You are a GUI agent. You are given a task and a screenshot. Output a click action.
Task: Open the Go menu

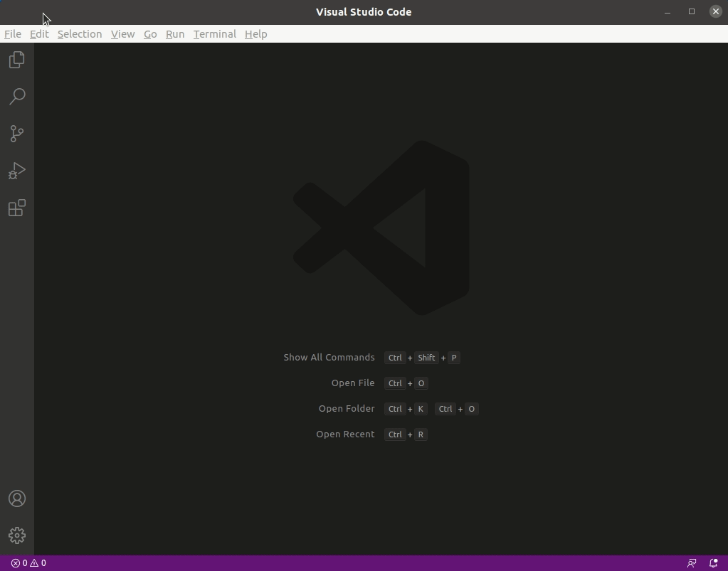[x=150, y=34]
